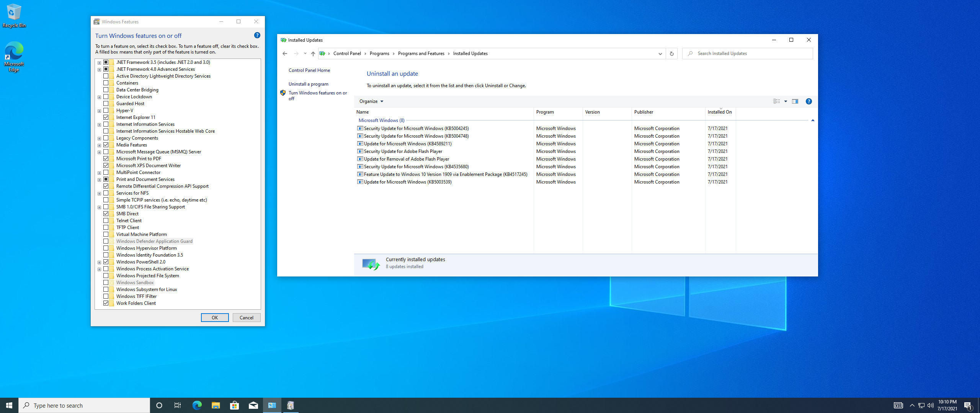980x413 pixels.
Task: Uncheck Internet Explorer 11 feature
Action: [106, 117]
